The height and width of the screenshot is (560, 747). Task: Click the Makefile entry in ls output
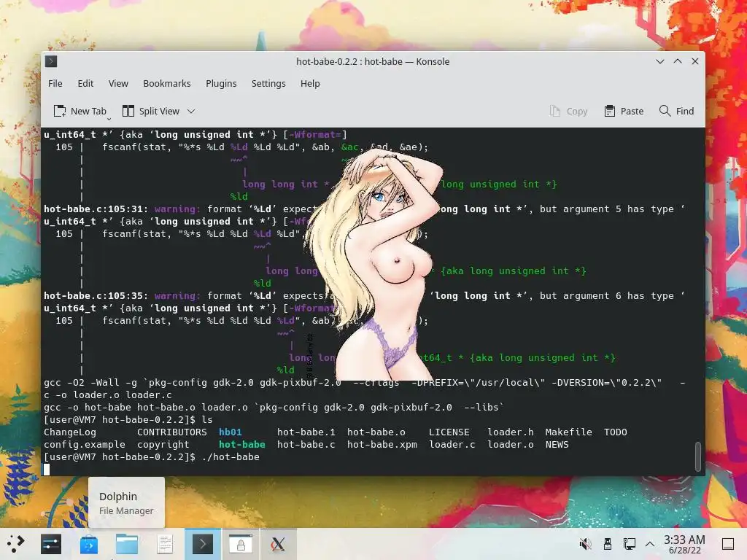point(568,432)
